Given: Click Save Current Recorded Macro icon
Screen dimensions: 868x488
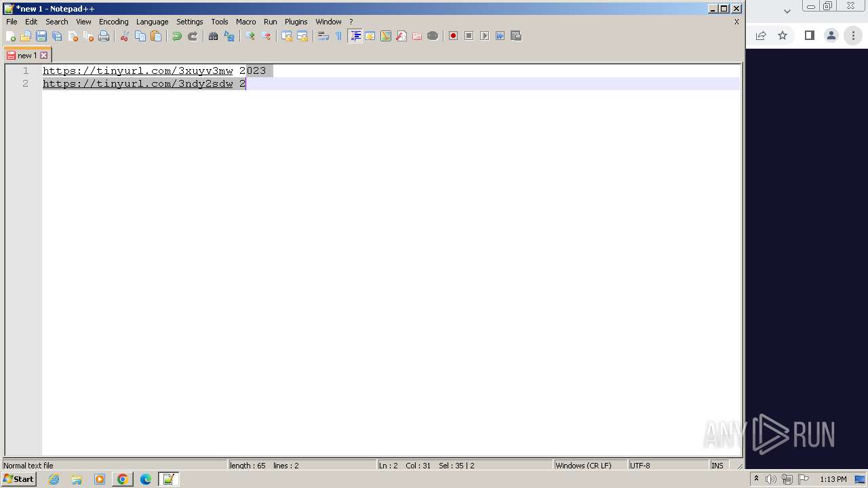Looking at the screenshot, I should 515,36.
